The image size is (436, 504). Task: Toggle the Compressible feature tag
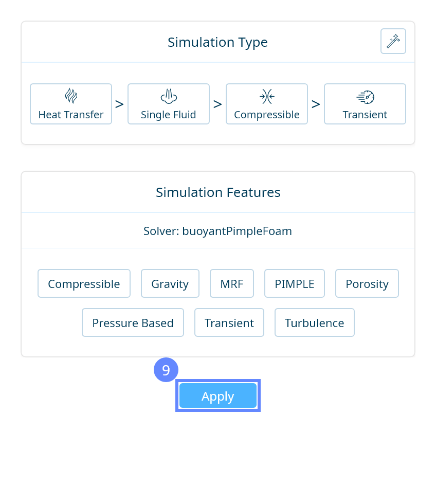[x=84, y=284]
